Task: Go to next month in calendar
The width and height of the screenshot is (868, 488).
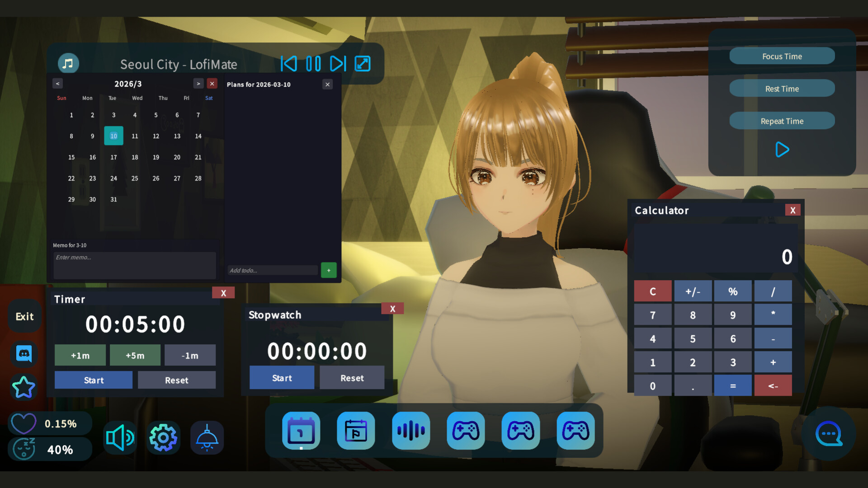Action: (x=198, y=84)
